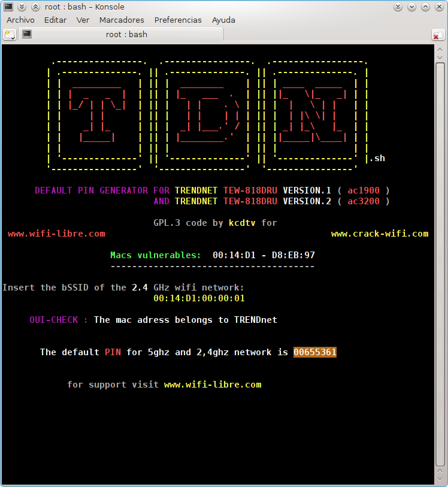Click the ASCII art letter N
The image size is (448, 487).
coord(313,115)
